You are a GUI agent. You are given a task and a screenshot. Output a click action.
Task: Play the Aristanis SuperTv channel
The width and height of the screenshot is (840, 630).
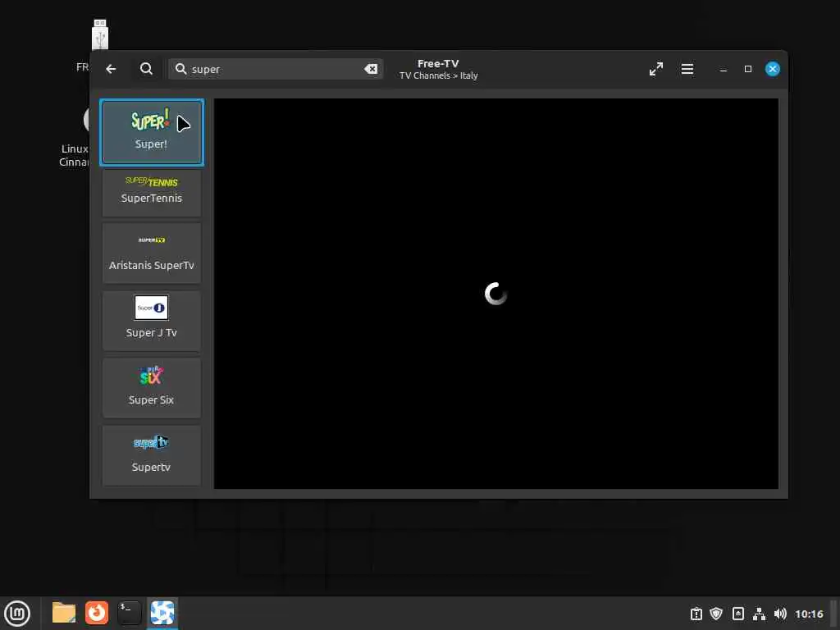(x=152, y=253)
